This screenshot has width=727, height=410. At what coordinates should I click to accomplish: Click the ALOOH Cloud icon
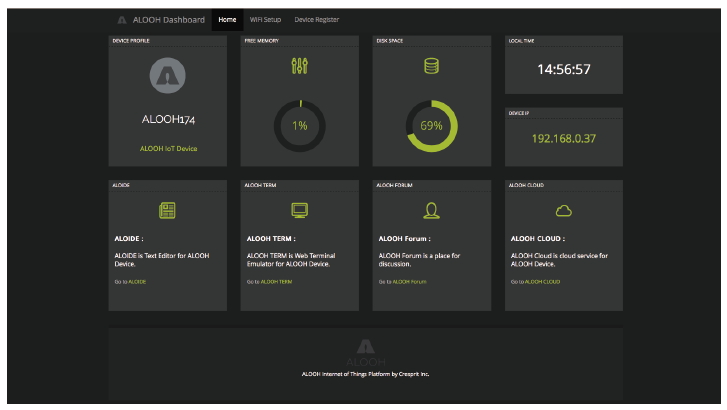[x=563, y=210]
